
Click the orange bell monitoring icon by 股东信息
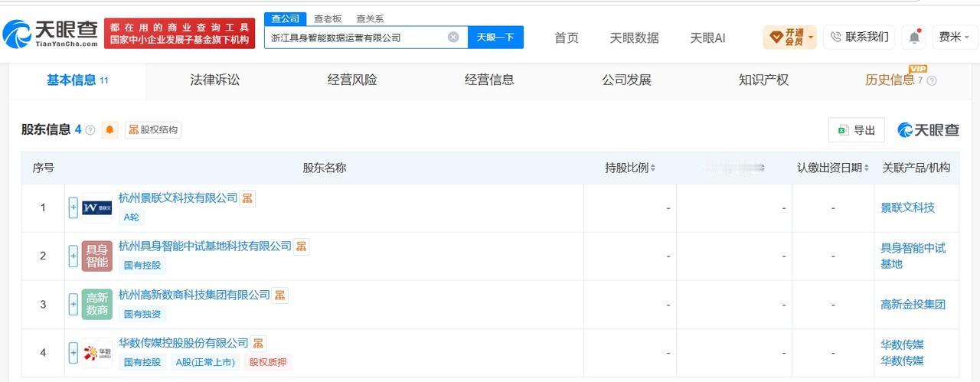tap(110, 130)
